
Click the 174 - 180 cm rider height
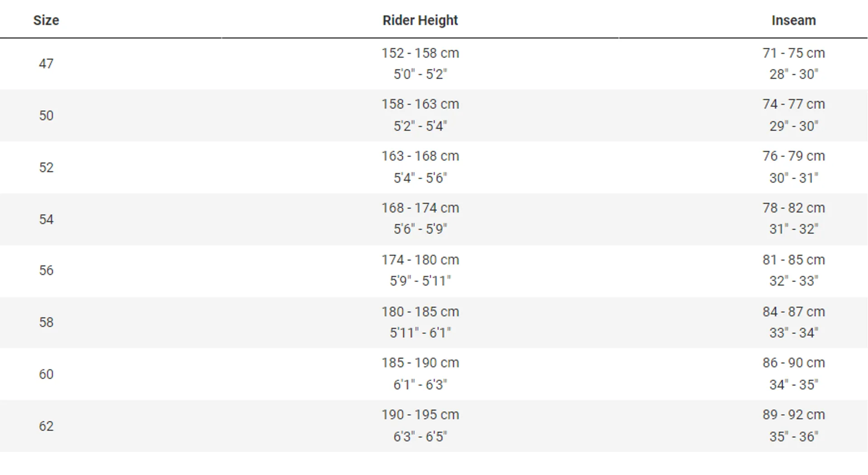(x=420, y=260)
